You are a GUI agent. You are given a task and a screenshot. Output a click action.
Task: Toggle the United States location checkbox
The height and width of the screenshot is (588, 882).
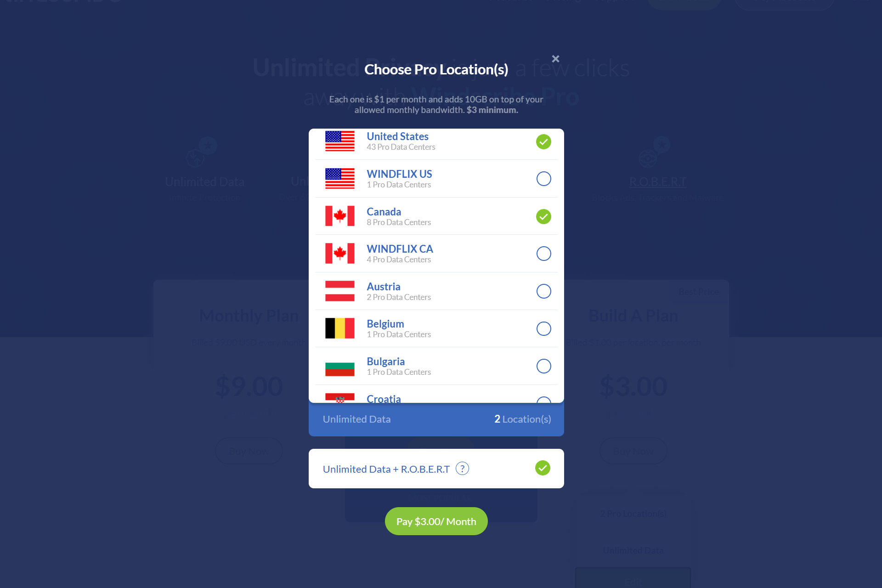(x=543, y=142)
